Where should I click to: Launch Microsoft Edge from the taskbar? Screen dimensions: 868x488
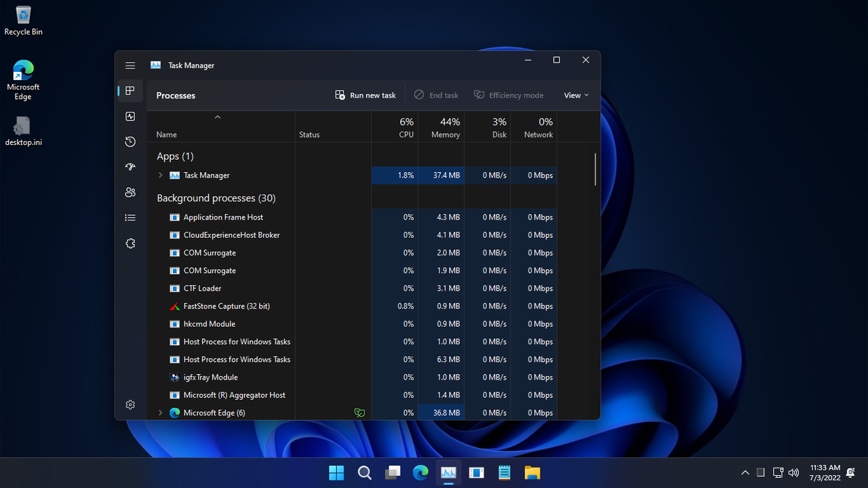point(420,472)
